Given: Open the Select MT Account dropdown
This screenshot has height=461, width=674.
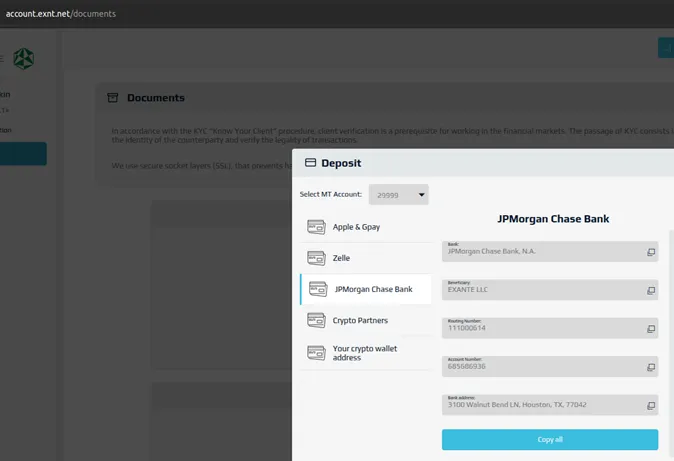Looking at the screenshot, I should coord(398,195).
